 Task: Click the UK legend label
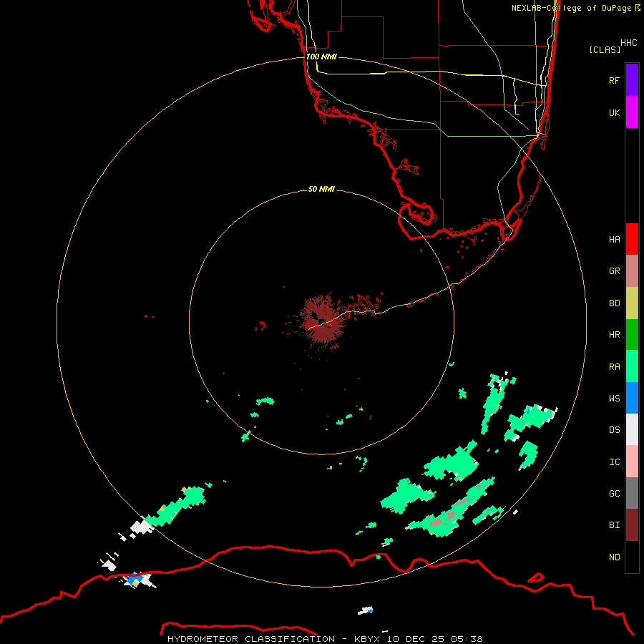point(614,112)
